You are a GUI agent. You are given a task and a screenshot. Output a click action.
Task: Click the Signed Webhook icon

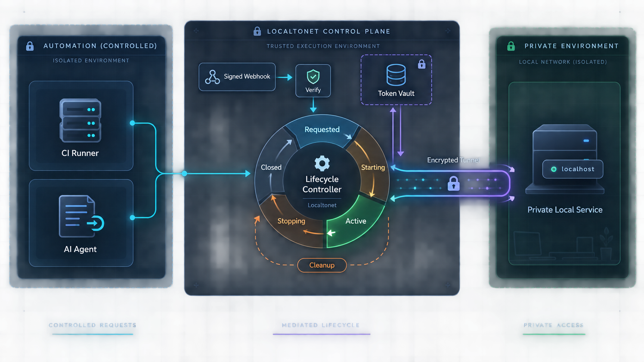coord(212,77)
